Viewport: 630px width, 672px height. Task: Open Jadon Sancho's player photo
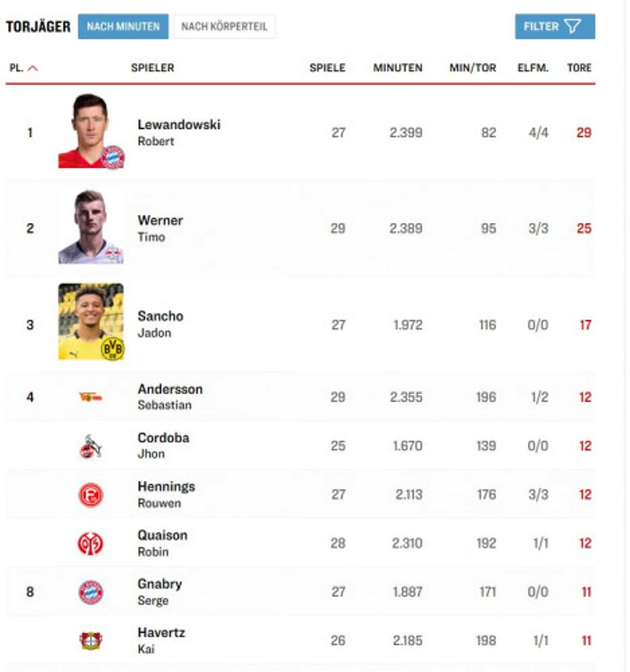pos(91,322)
